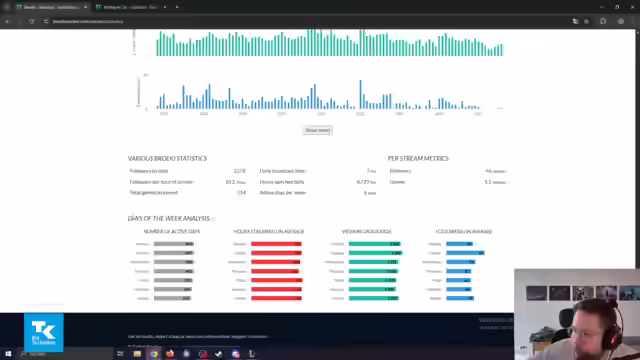Focus the browser address bar URL

tap(88, 21)
